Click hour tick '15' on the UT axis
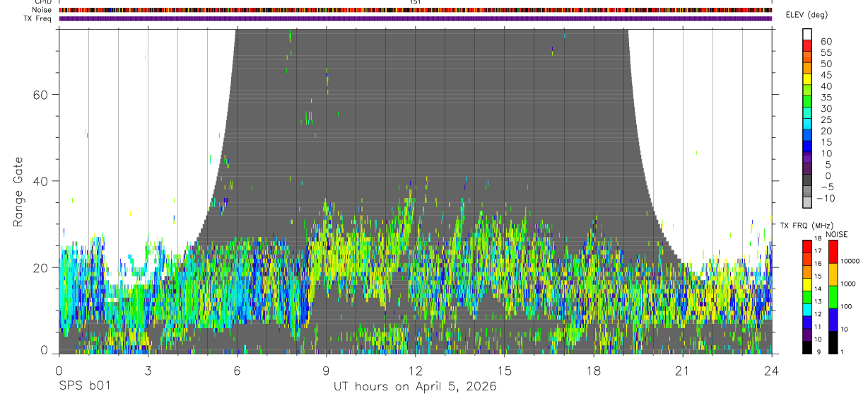 (x=505, y=370)
